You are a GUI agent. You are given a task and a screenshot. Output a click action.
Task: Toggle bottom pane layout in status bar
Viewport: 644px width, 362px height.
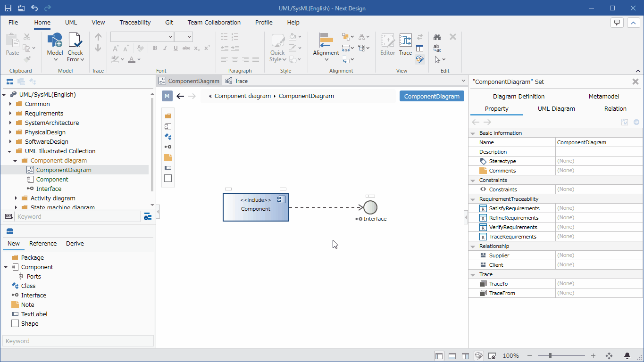[452, 356]
